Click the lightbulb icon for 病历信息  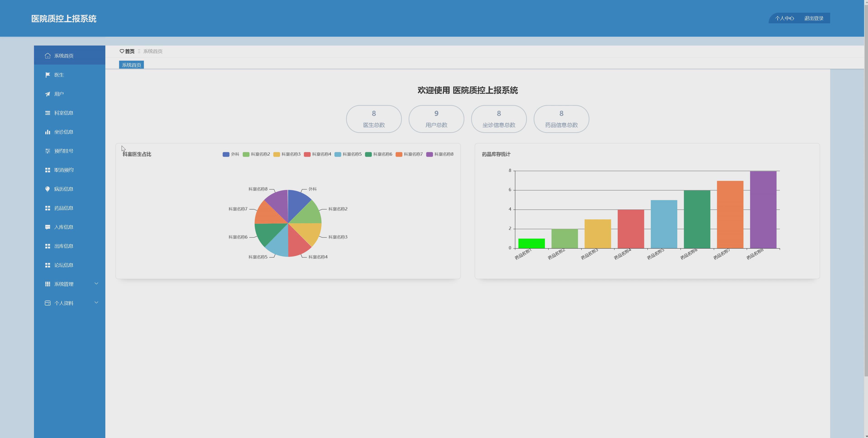click(48, 189)
